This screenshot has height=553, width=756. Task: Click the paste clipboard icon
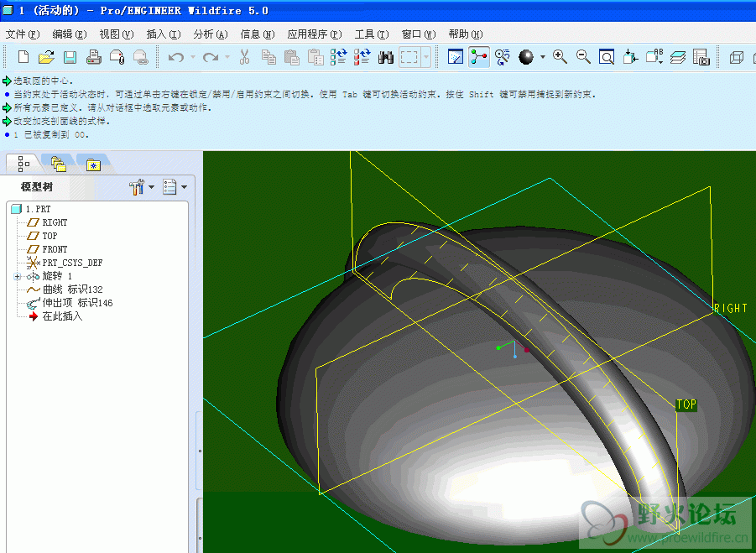pyautogui.click(x=292, y=57)
